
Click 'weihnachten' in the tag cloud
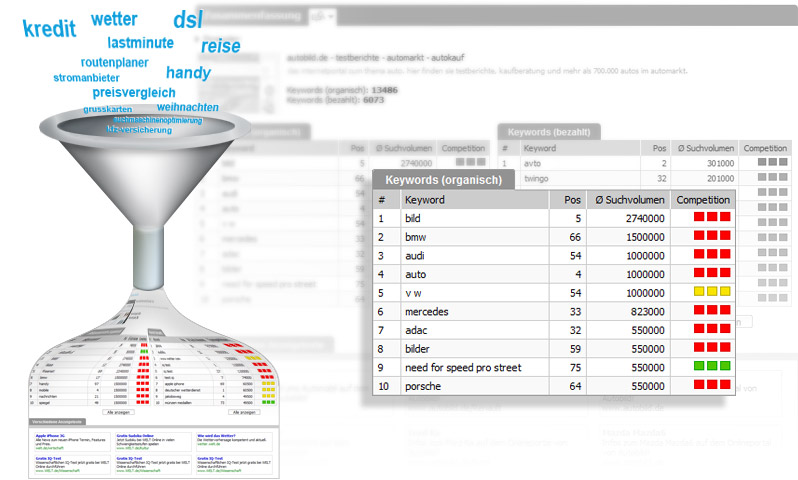[188, 107]
